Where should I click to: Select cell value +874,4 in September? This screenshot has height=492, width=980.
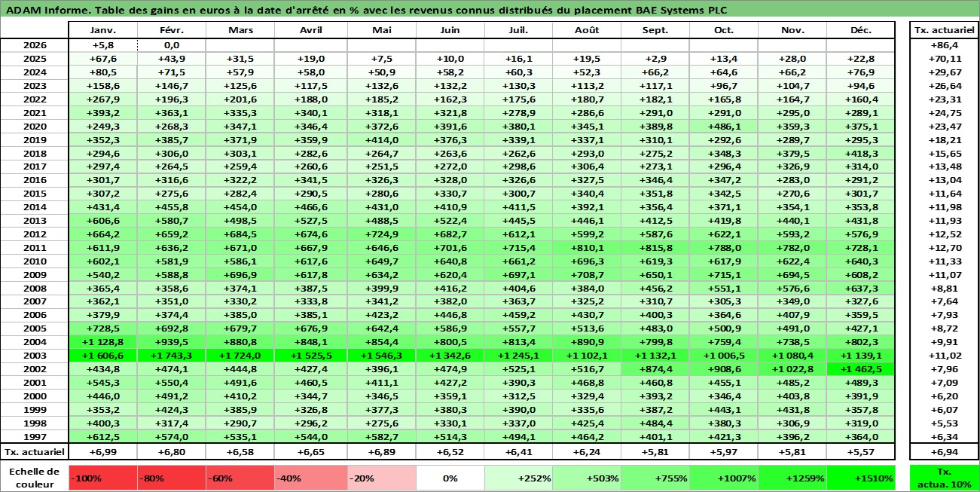(x=655, y=369)
